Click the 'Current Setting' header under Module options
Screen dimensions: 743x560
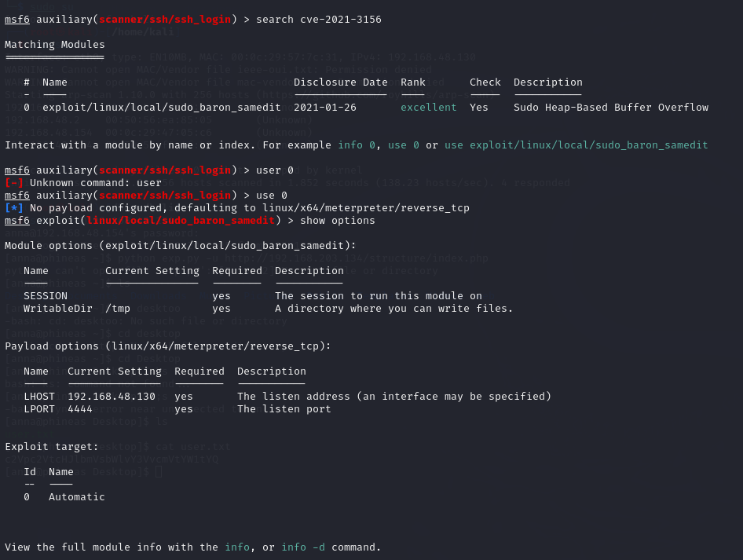[x=152, y=271]
